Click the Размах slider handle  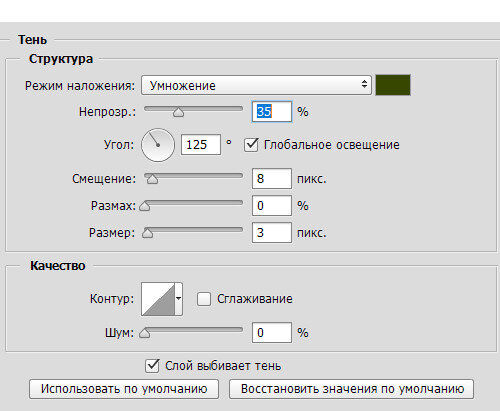coord(145,206)
